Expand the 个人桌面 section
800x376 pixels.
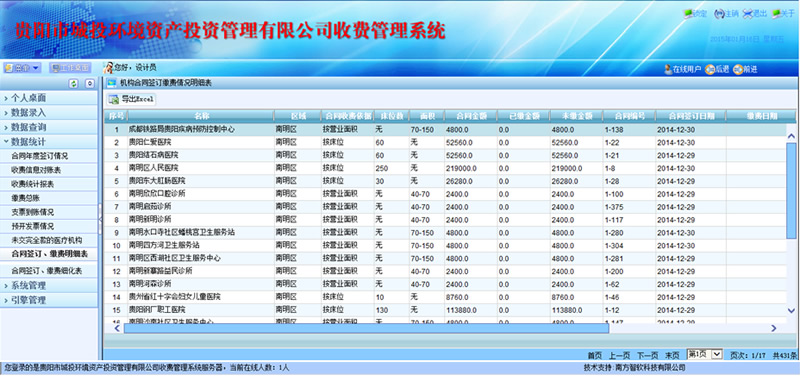point(49,97)
